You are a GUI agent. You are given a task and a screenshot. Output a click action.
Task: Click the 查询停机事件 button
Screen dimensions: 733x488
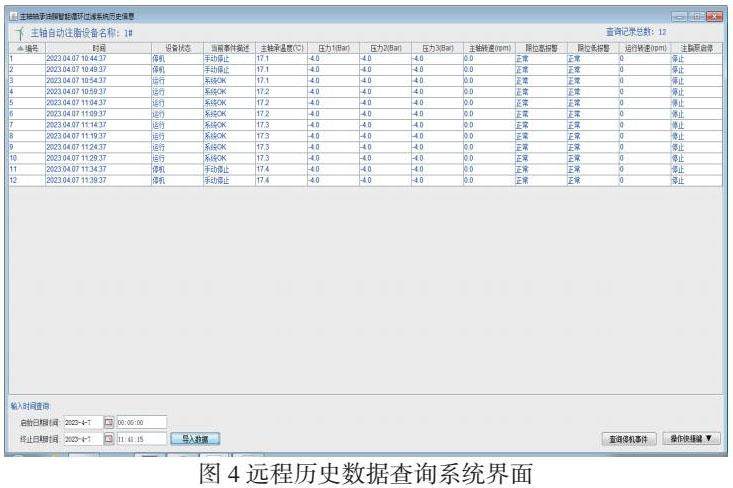630,439
